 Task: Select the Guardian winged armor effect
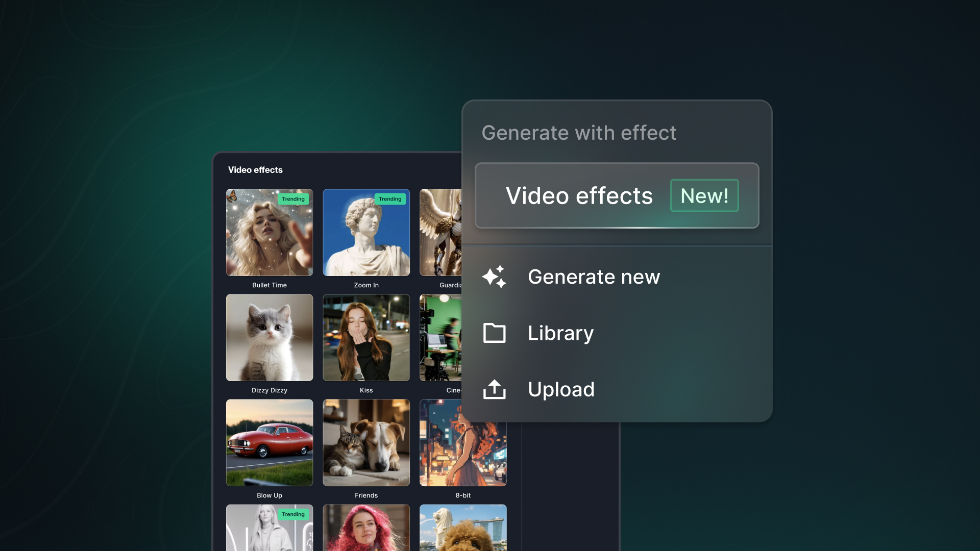(x=440, y=233)
